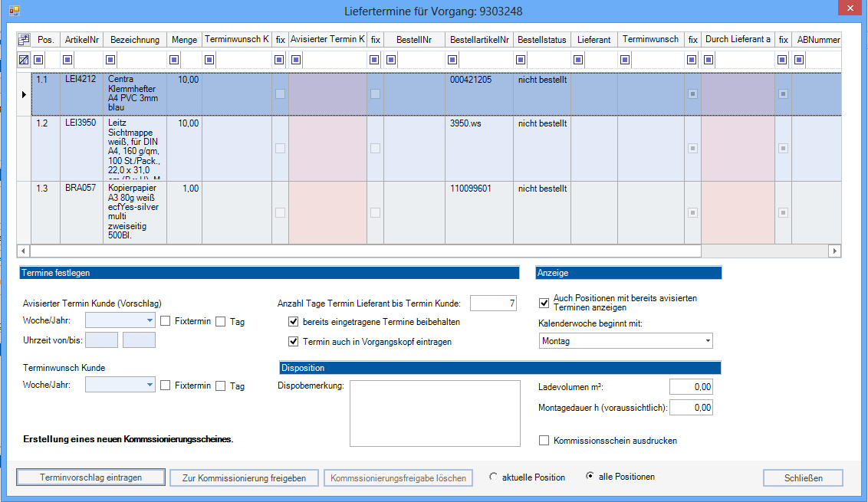The height and width of the screenshot is (502, 868).
Task: Toggle 'bereits eingetragene Termine beibehalten' checkbox
Action: [294, 322]
